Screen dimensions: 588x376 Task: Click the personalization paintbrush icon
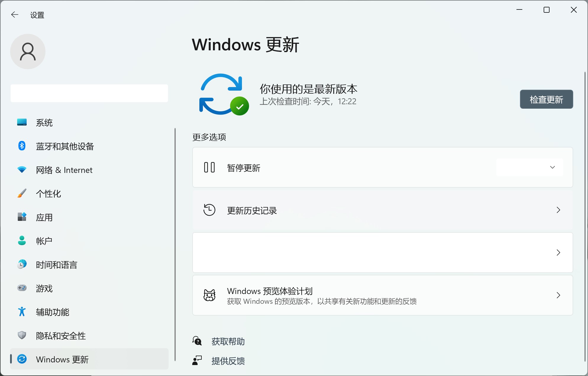(x=22, y=193)
